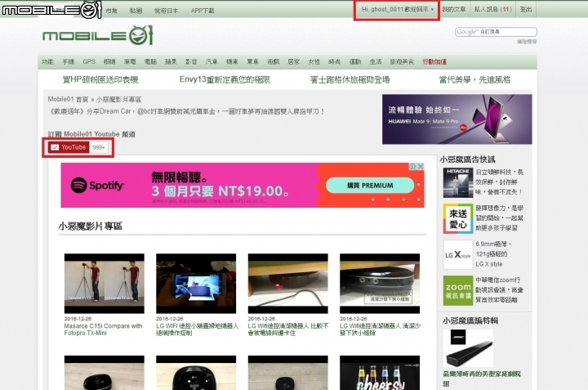The height and width of the screenshot is (390, 588).
Task: Click 來送愛心 charity ad icon
Action: pyautogui.click(x=458, y=219)
